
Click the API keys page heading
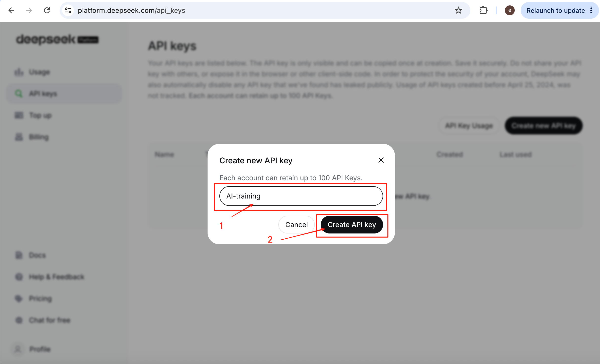pos(172,46)
